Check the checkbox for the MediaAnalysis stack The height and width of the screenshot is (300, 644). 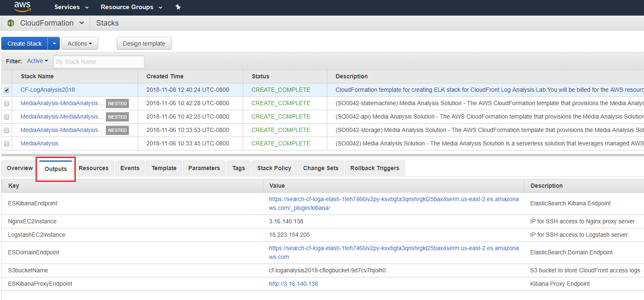coord(7,144)
